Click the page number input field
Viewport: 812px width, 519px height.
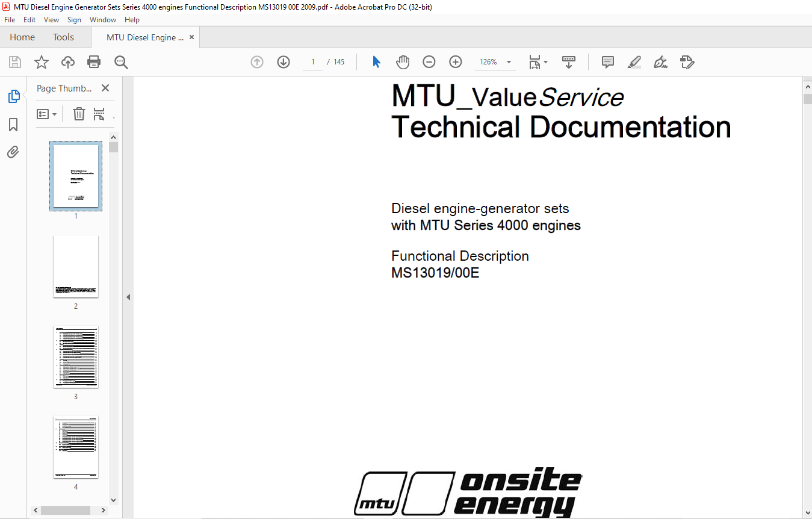(313, 62)
